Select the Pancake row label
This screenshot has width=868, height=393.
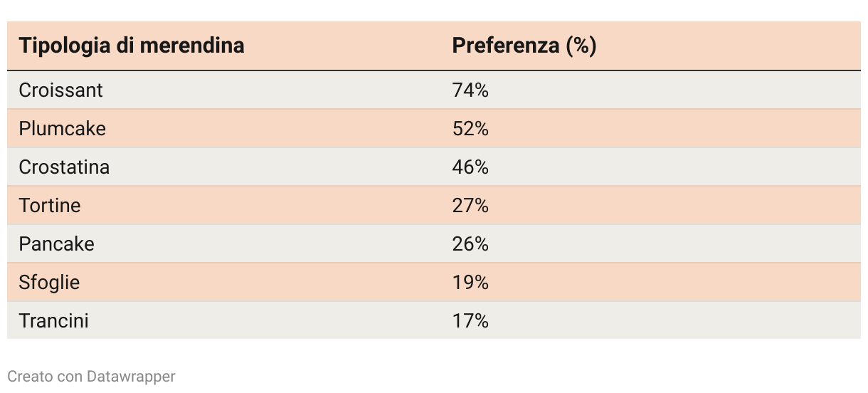[x=57, y=244]
